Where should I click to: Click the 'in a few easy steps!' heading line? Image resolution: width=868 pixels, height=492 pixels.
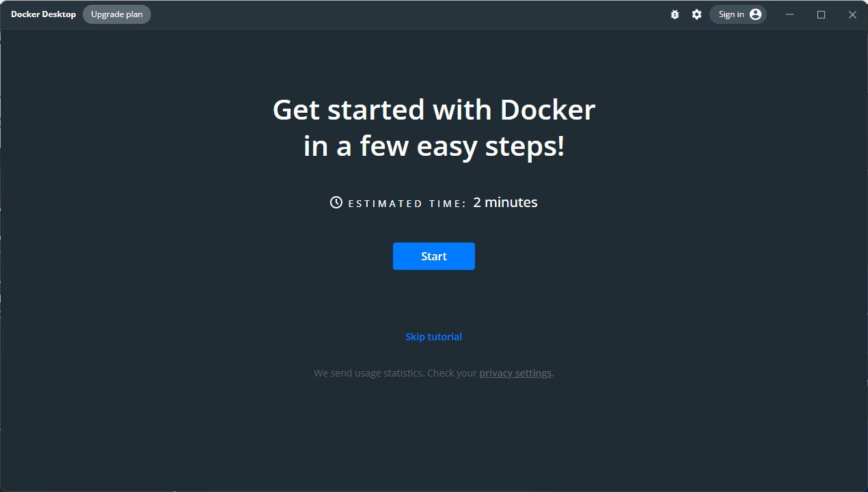point(433,146)
